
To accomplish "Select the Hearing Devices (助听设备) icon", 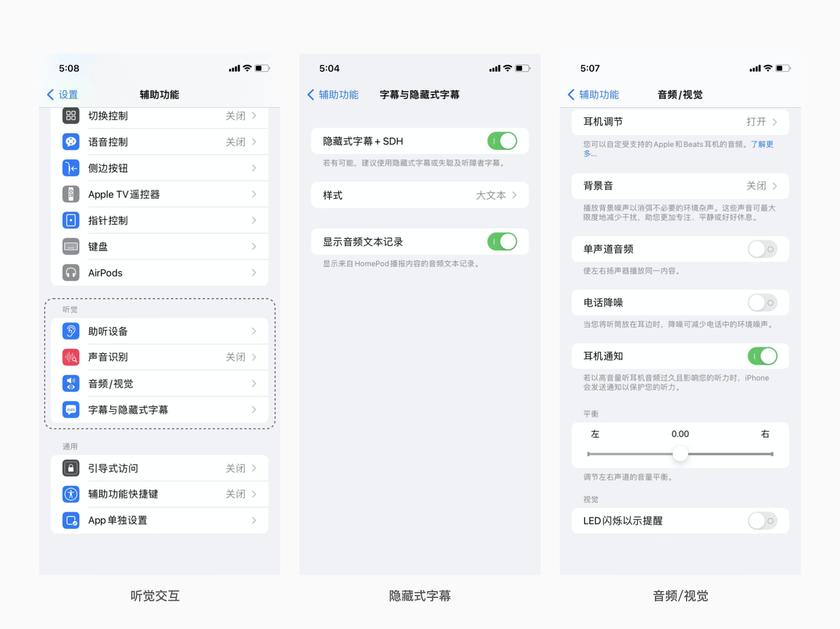I will [71, 331].
